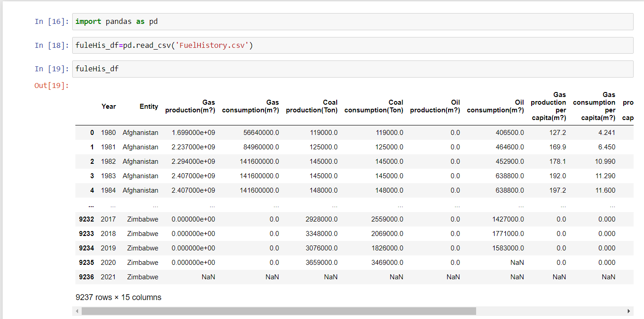
Task: Select the Year column header
Action: (x=109, y=106)
